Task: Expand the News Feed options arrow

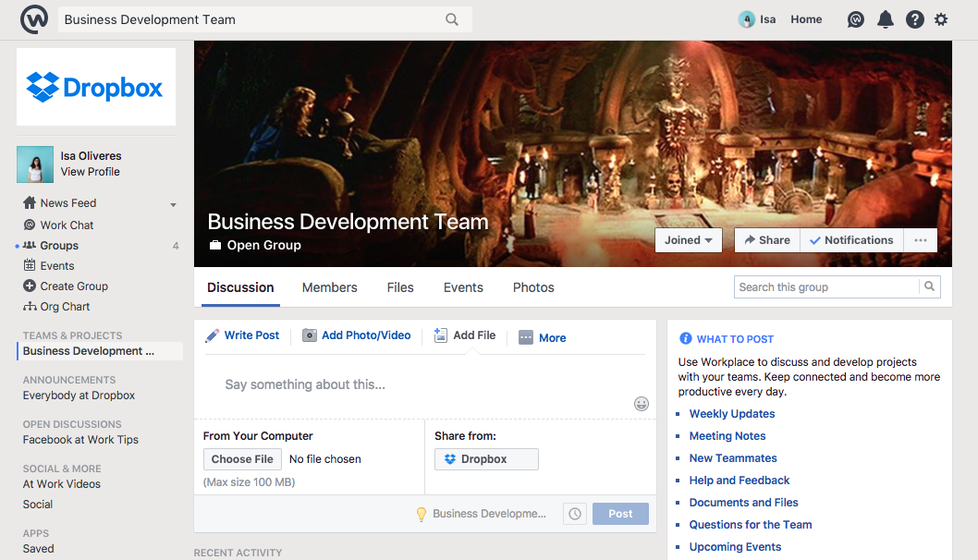Action: [x=173, y=204]
